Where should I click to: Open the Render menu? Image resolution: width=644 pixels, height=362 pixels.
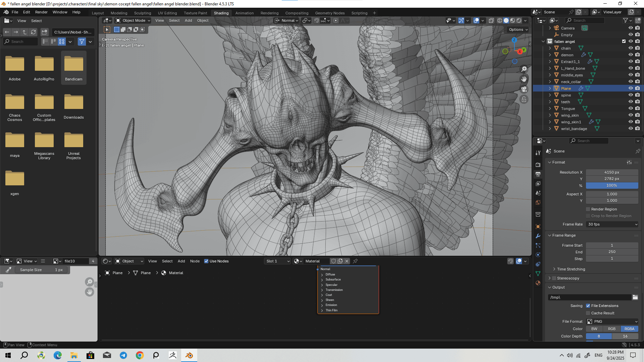point(41,12)
